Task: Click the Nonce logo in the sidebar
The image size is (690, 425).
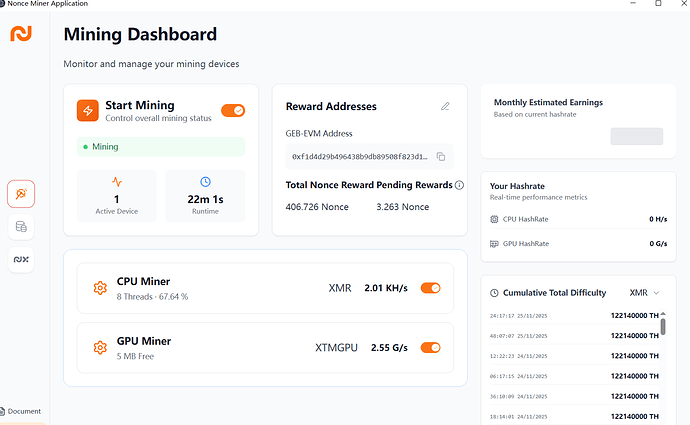Action: coord(21,34)
